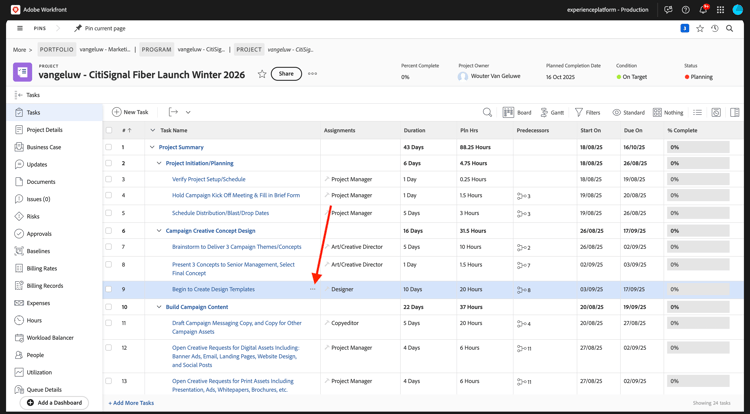Switch to Board view
The width and height of the screenshot is (750, 414).
[x=517, y=113]
